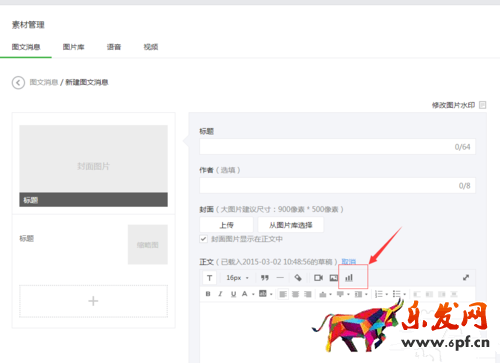
Task: Open the spacing before dropdown arrow
Action: click(x=330, y=294)
